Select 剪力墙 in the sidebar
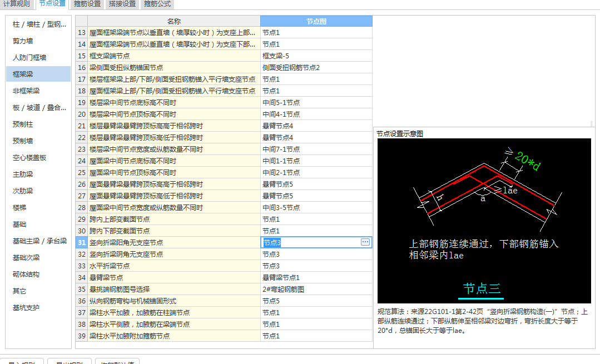 tap(38, 41)
